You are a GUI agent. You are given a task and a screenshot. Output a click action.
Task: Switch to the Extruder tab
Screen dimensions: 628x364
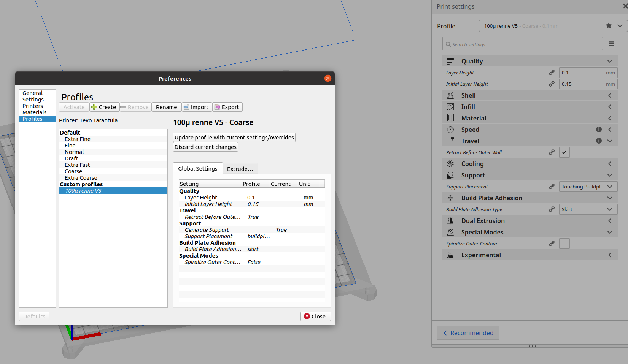pyautogui.click(x=240, y=169)
